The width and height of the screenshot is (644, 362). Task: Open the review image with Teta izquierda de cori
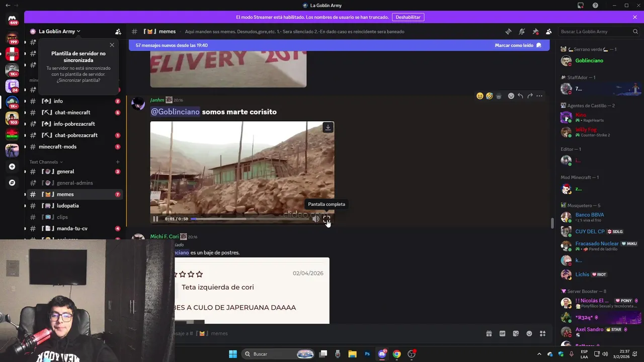pos(252,291)
